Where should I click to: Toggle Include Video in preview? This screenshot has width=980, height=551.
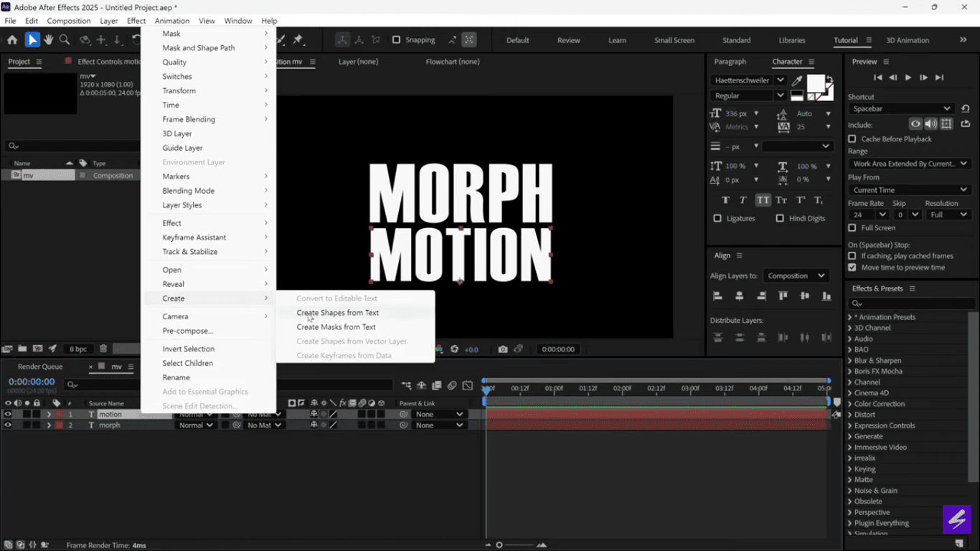coord(915,124)
